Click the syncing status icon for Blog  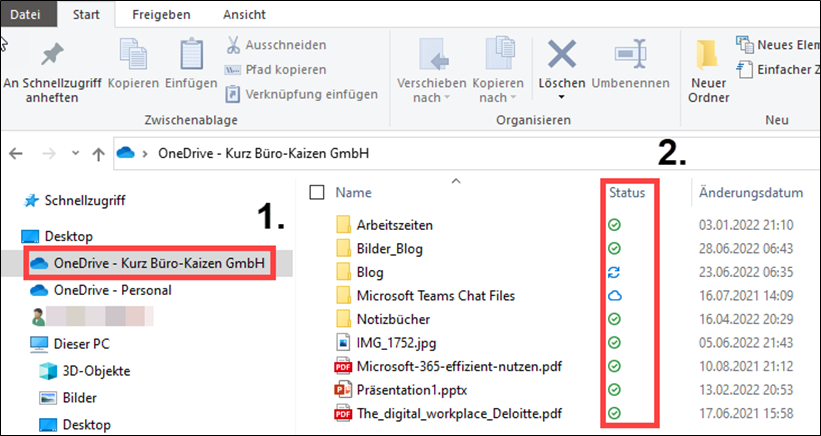tap(614, 272)
